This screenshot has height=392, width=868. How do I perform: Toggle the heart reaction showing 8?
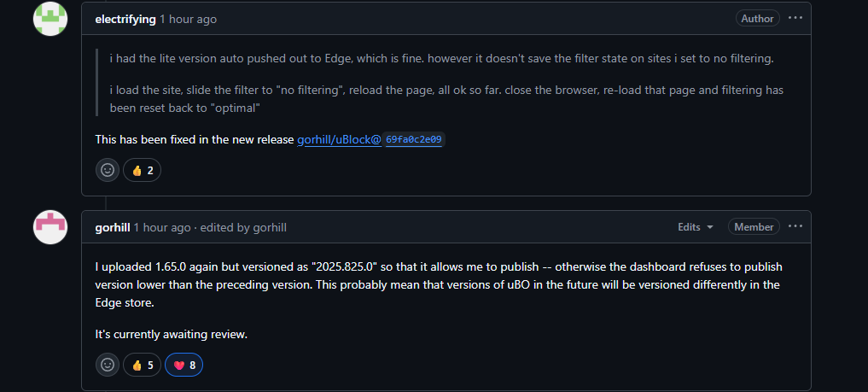[x=184, y=365]
